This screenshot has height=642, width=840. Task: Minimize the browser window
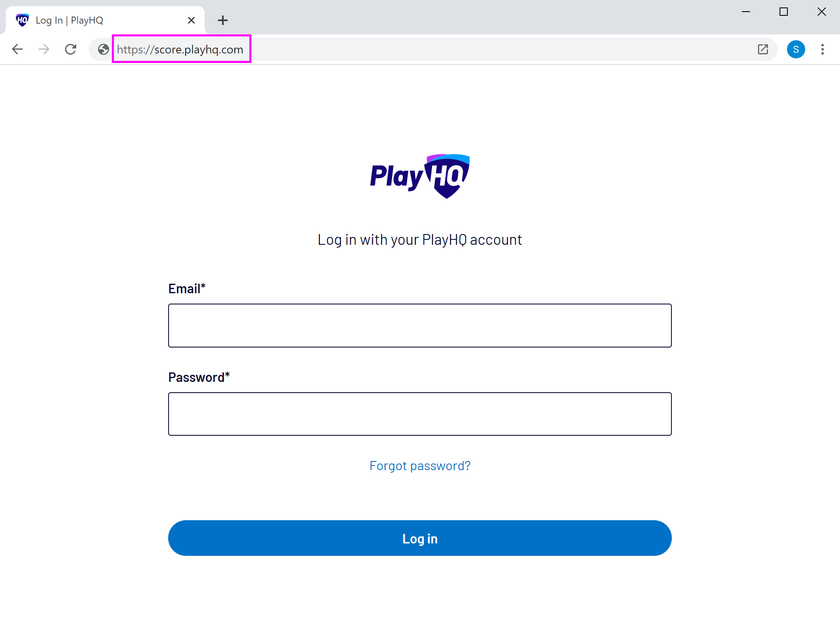point(746,12)
